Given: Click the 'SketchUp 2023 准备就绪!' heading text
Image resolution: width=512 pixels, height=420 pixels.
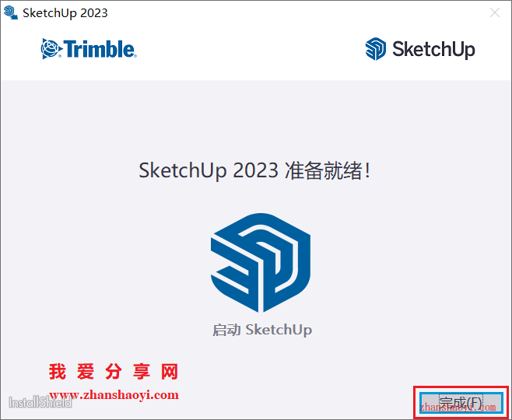Looking at the screenshot, I should tap(254, 170).
